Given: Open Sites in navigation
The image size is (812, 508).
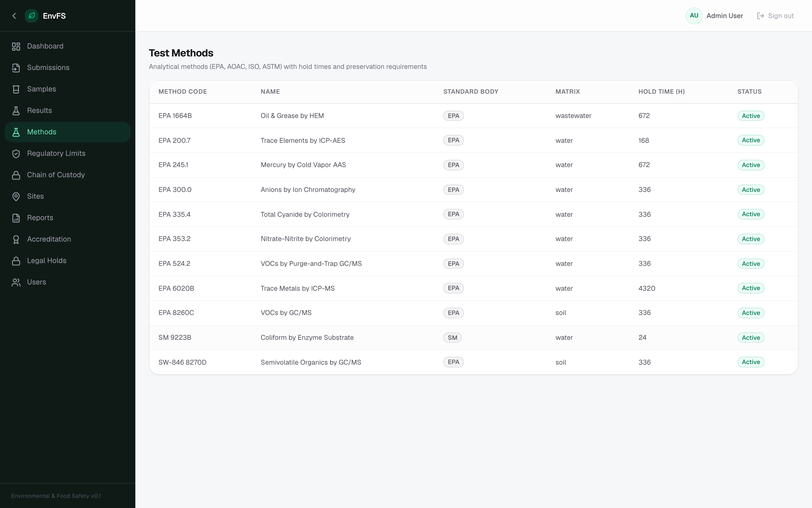Looking at the screenshot, I should (x=67, y=197).
